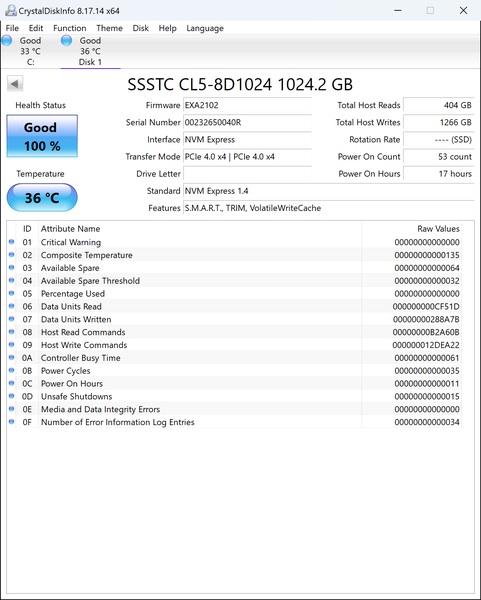Click raw value 000000012DEA22
Viewport: 481px width, 600px height.
tap(426, 345)
